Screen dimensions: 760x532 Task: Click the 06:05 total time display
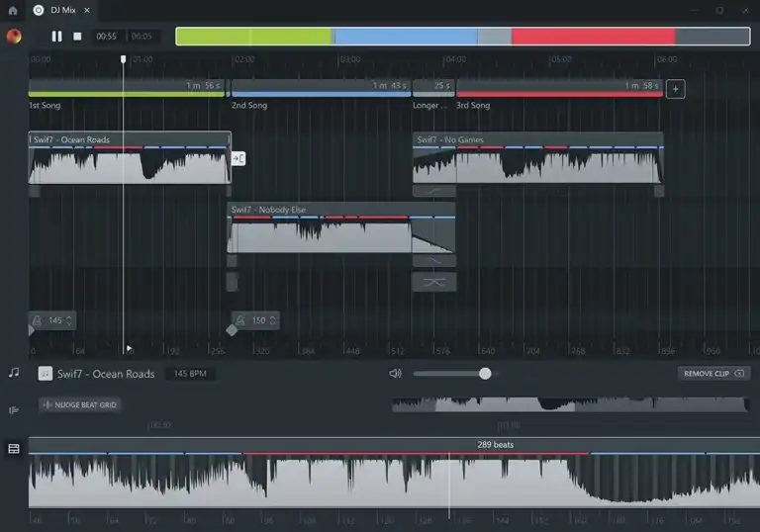coord(142,37)
